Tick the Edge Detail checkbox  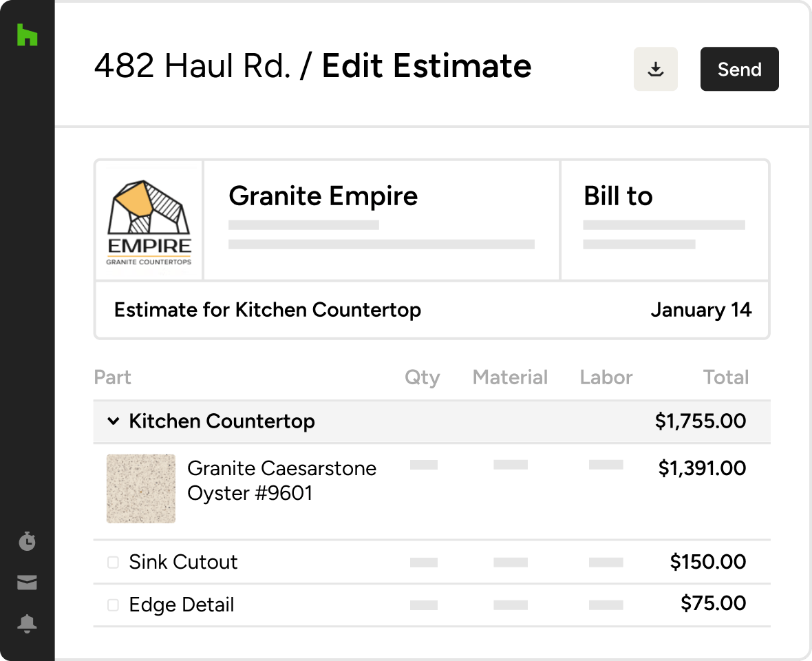pyautogui.click(x=113, y=605)
